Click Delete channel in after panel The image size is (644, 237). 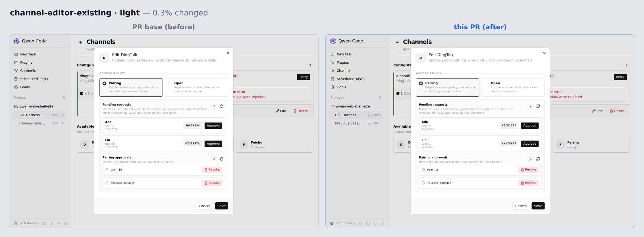(x=617, y=111)
